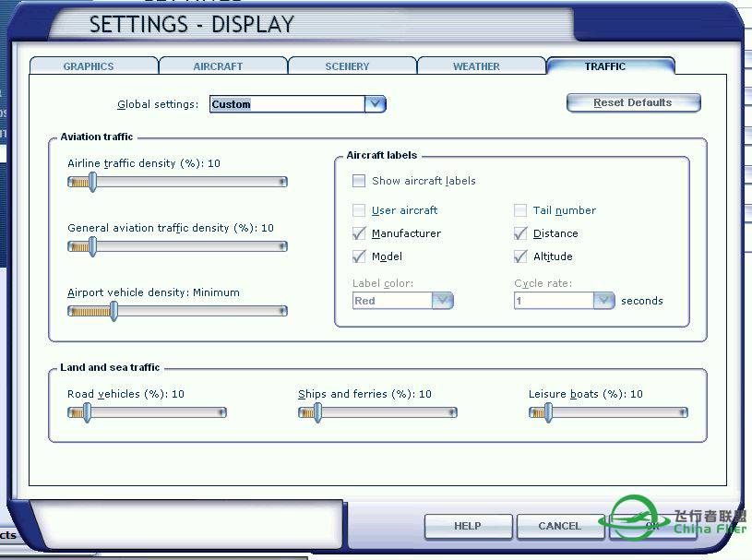This screenshot has height=560, width=752.
Task: Click the HELP button
Action: click(468, 526)
